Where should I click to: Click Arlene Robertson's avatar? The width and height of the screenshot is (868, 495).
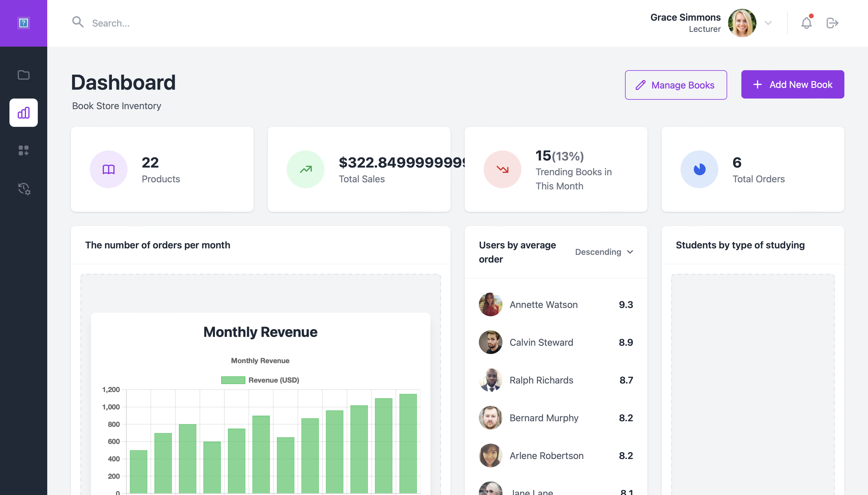490,455
